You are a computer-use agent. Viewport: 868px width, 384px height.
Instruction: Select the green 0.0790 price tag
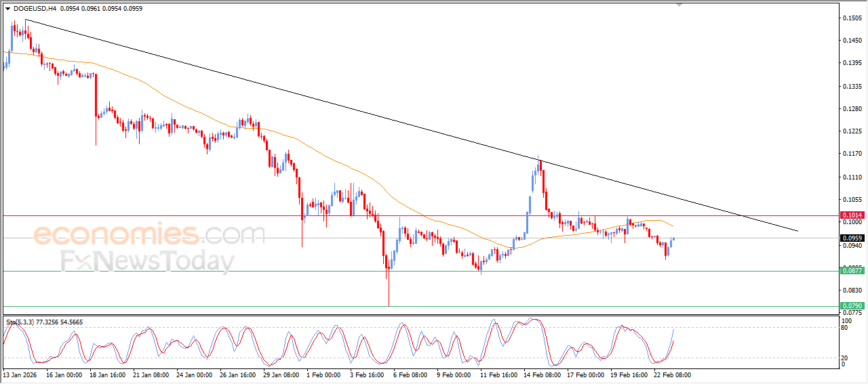tap(852, 306)
